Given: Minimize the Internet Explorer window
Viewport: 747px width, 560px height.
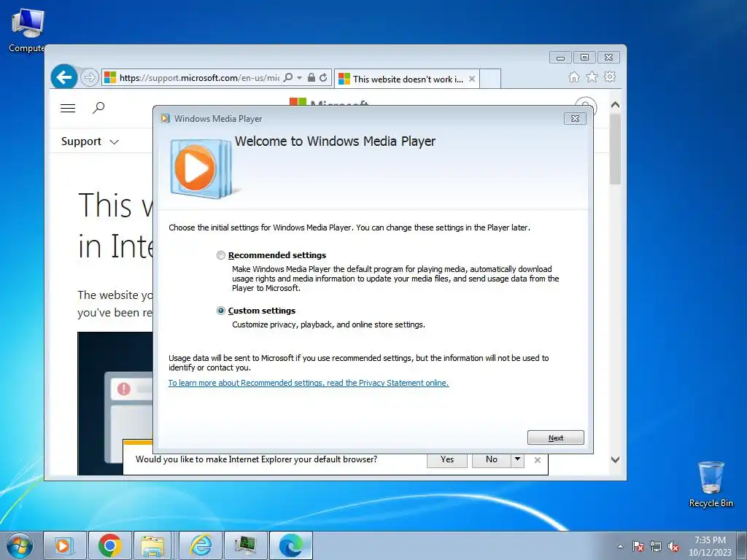Looking at the screenshot, I should (x=560, y=58).
